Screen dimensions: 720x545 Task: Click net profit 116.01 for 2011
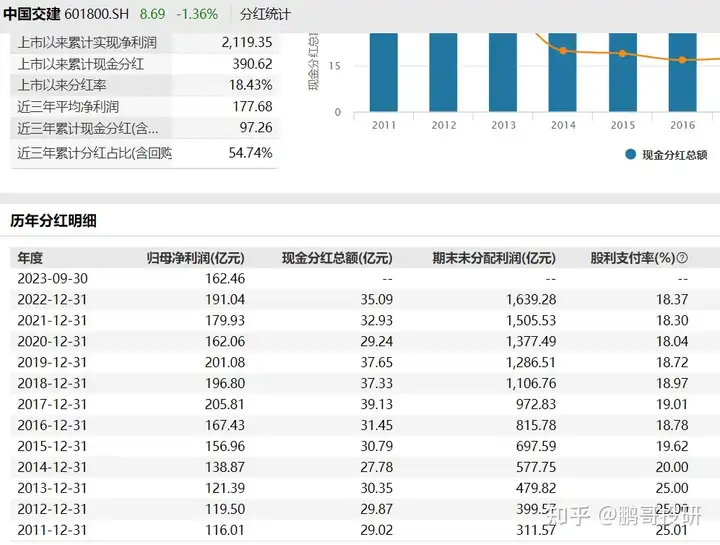coord(225,530)
